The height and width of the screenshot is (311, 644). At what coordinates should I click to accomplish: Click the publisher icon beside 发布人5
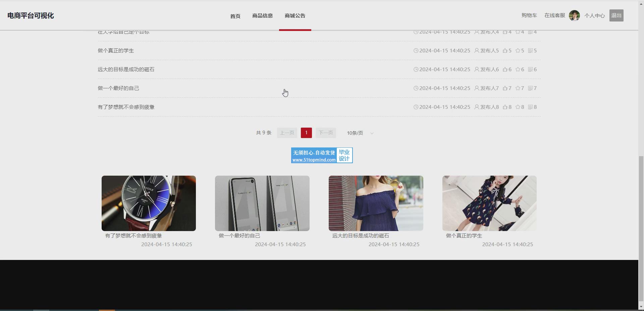click(477, 51)
